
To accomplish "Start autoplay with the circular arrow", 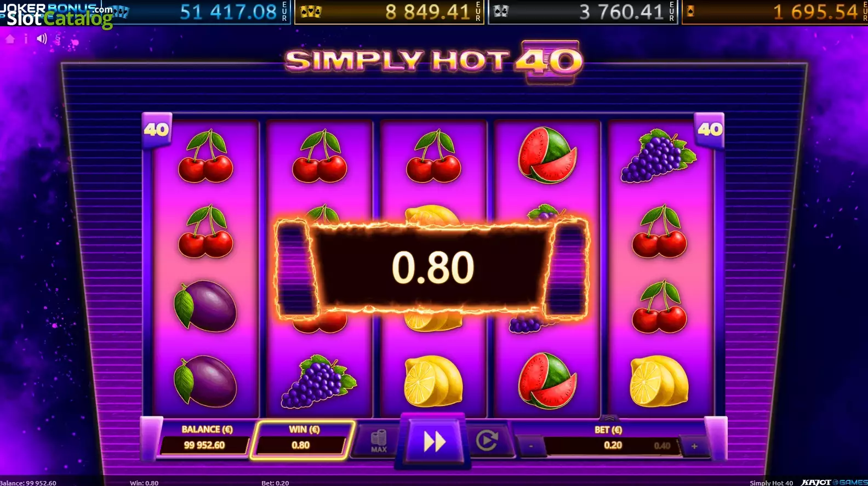I will tap(487, 440).
